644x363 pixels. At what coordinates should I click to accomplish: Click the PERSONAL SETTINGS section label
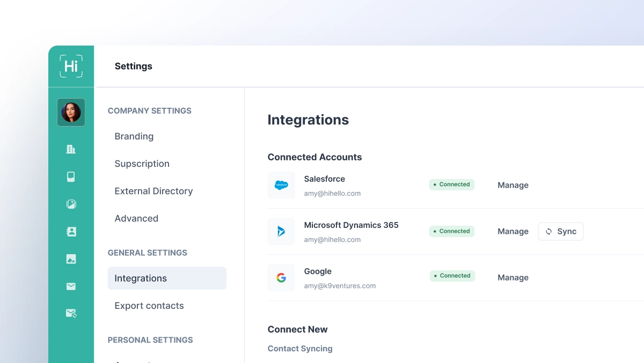click(150, 340)
